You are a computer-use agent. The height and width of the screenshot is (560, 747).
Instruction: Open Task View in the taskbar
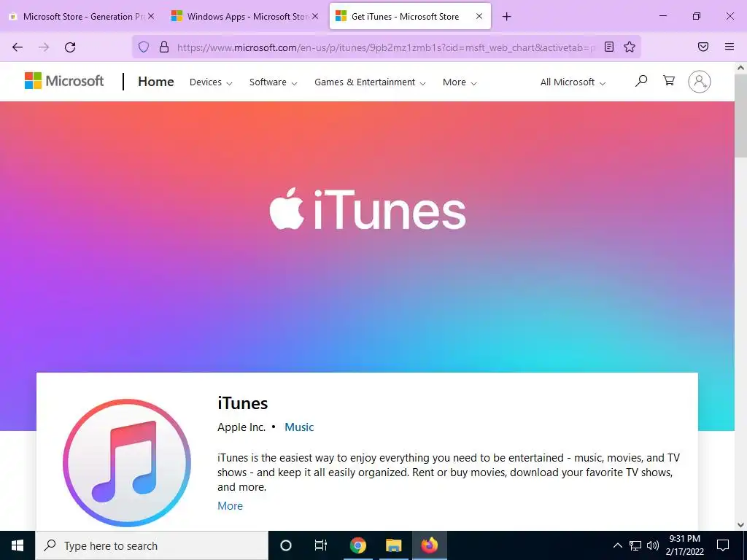tap(321, 545)
